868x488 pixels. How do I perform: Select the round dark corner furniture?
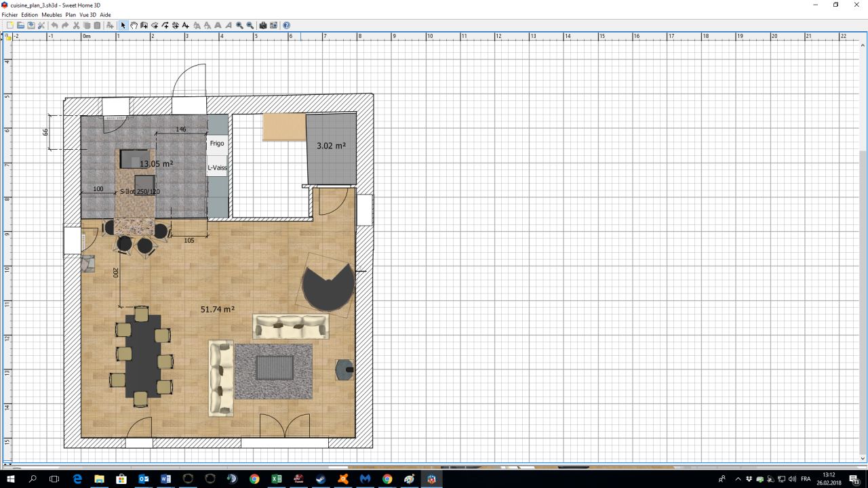329,286
